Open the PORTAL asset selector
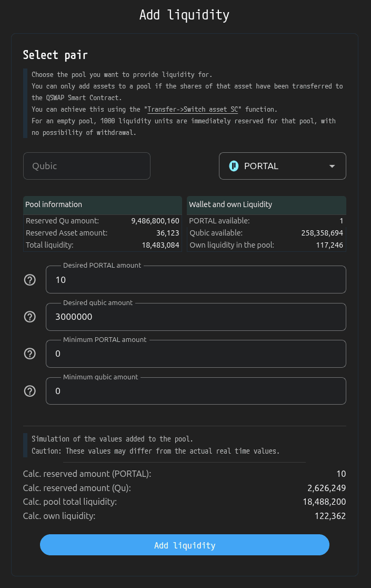This screenshot has width=371, height=588. tap(282, 166)
